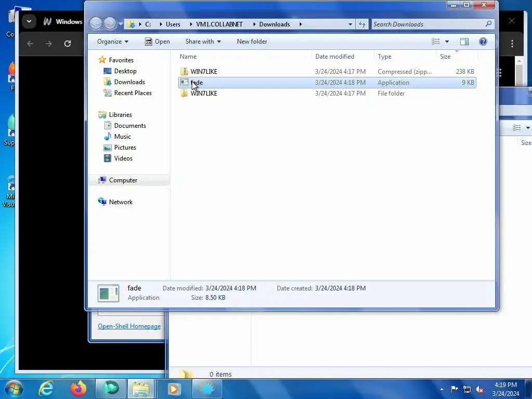
Task: Click the Users breadcrumb segment
Action: tap(172, 24)
